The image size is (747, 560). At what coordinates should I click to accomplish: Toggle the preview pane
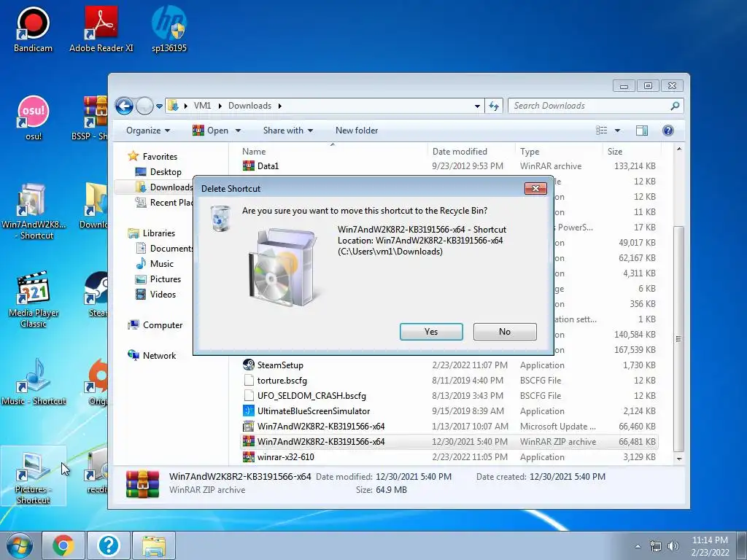click(642, 131)
